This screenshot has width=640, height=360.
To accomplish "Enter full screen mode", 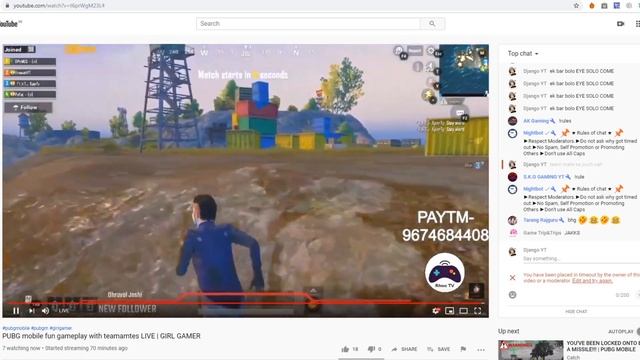I will coord(478,311).
